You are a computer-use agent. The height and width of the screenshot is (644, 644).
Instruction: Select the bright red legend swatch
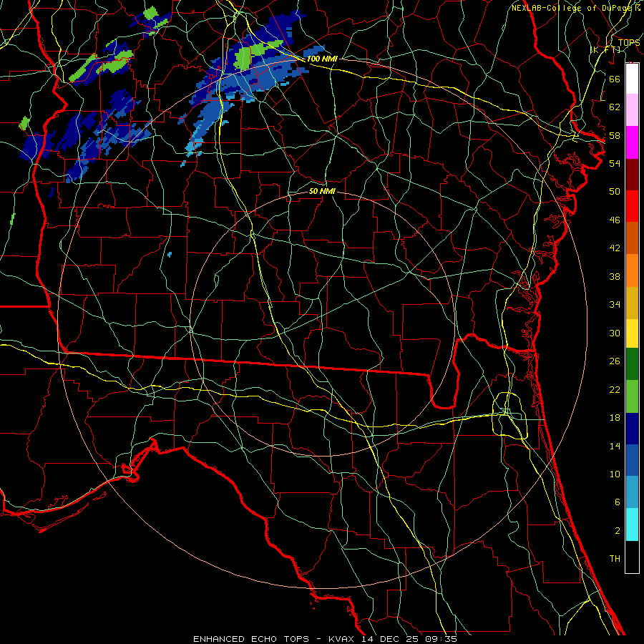[632, 206]
